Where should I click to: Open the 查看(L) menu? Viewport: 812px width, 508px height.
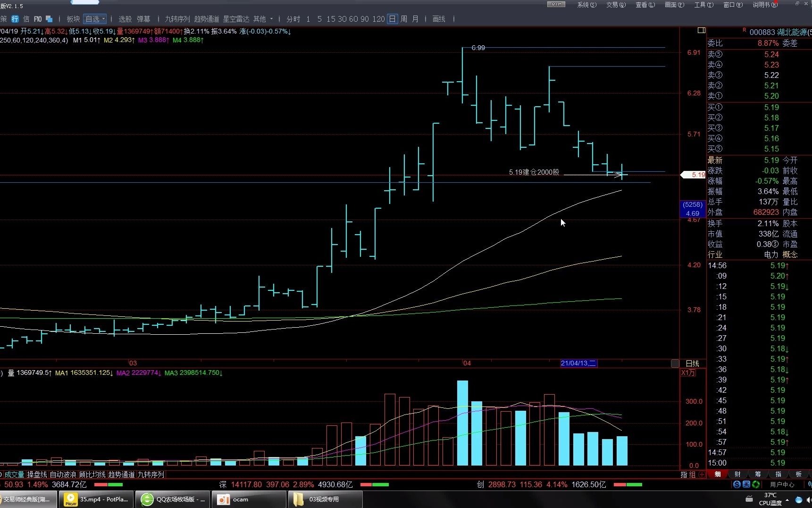pos(645,5)
